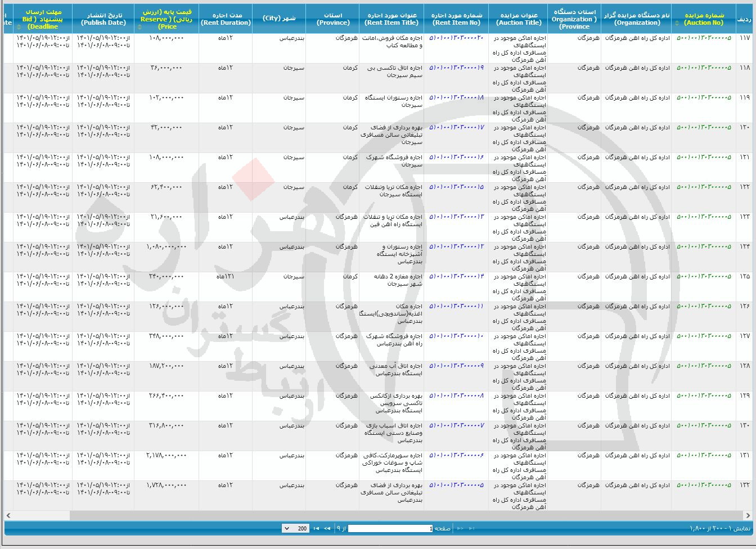Screen dimensions: 756x549
Task: Open rent item number ending ۱۷ in row ۱۲۰
Action: click(456, 128)
